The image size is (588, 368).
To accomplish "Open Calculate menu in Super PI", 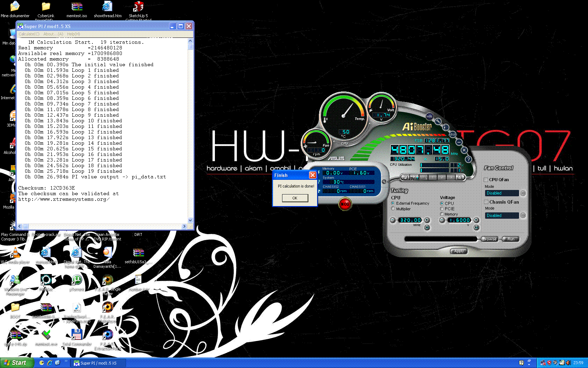I will [29, 34].
